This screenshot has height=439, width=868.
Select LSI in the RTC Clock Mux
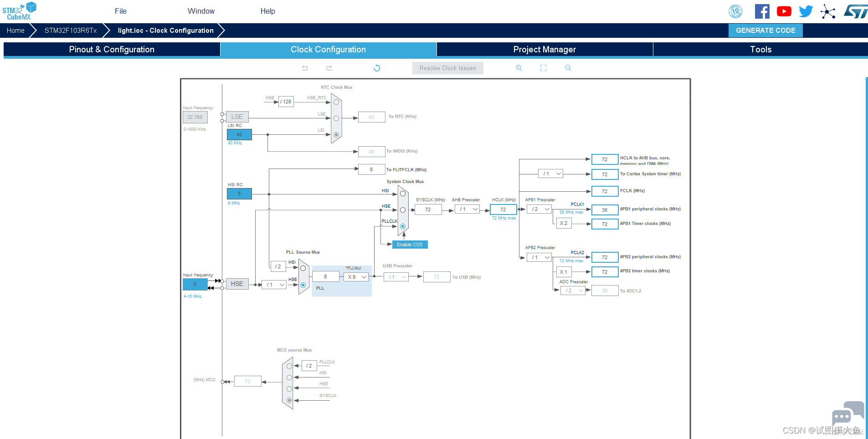(x=336, y=135)
